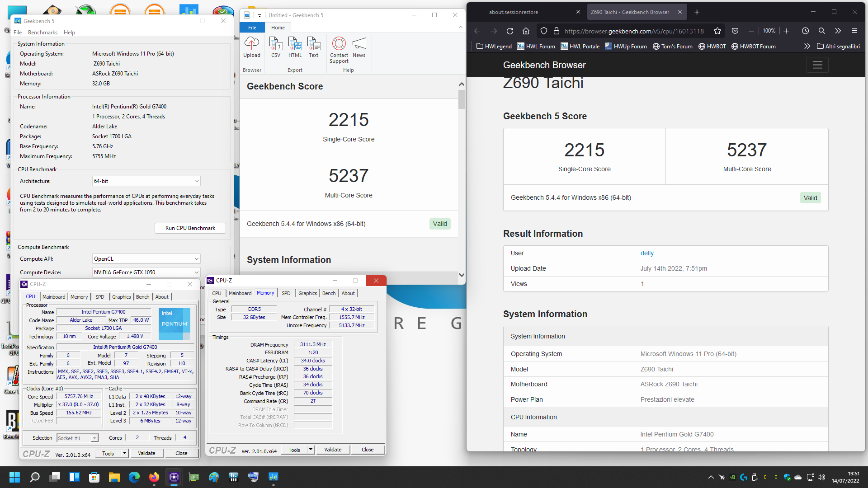The width and height of the screenshot is (868, 488).
Task: Click the Upload icon in Geekbench ribbon
Action: (252, 47)
